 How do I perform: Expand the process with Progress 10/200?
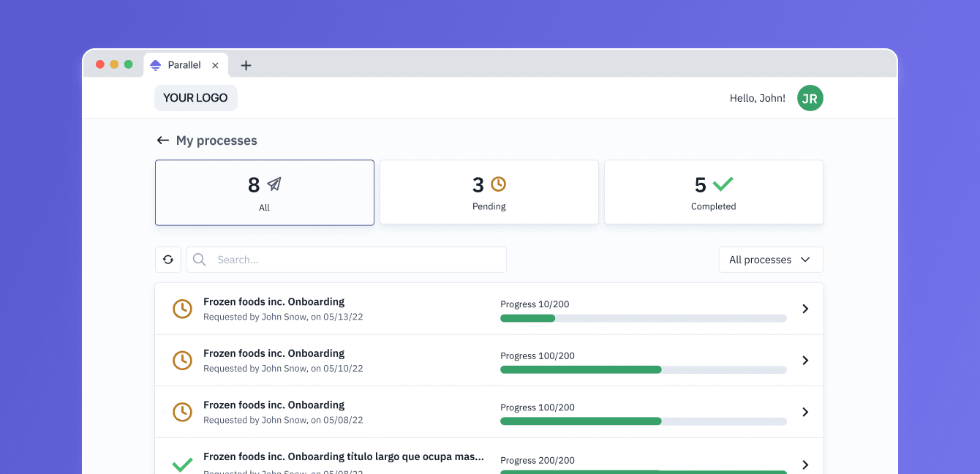coord(805,309)
